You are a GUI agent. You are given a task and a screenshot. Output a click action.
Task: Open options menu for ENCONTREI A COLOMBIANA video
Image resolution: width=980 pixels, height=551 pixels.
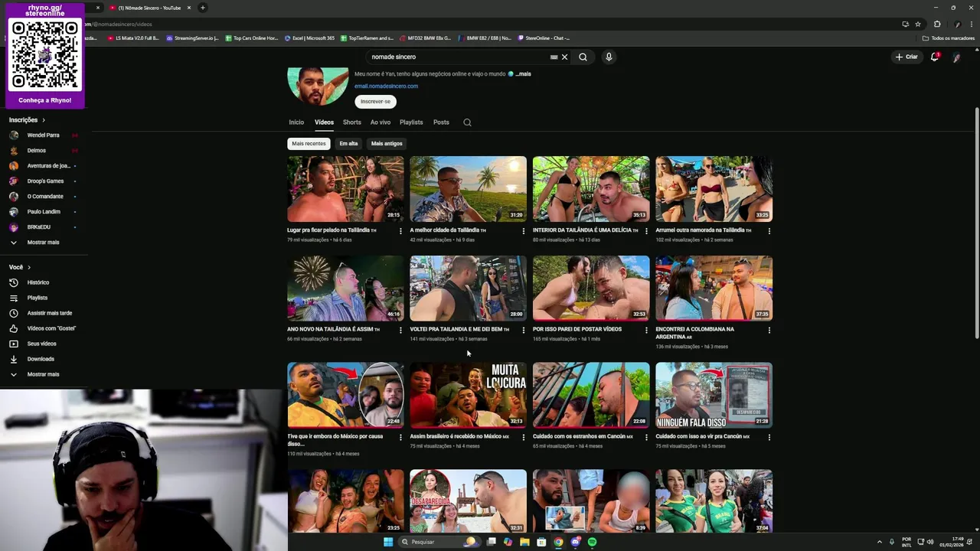pos(769,331)
